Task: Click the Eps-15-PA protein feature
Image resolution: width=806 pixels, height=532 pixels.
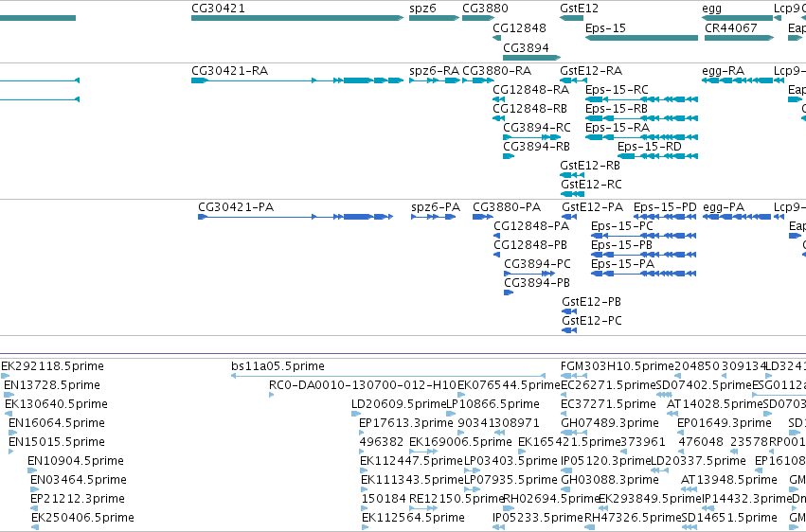Action: click(643, 274)
